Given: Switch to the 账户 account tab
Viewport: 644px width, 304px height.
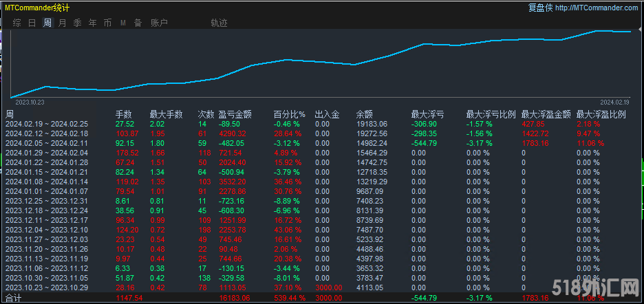Looking at the screenshot, I should [159, 23].
